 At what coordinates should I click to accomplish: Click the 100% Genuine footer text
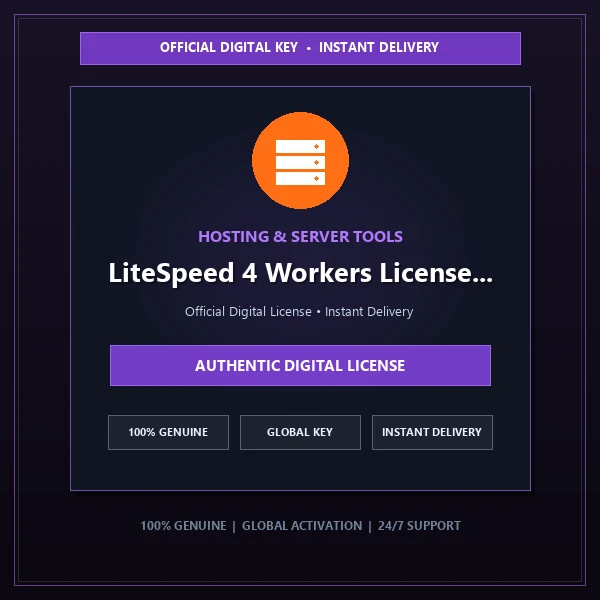tap(183, 526)
